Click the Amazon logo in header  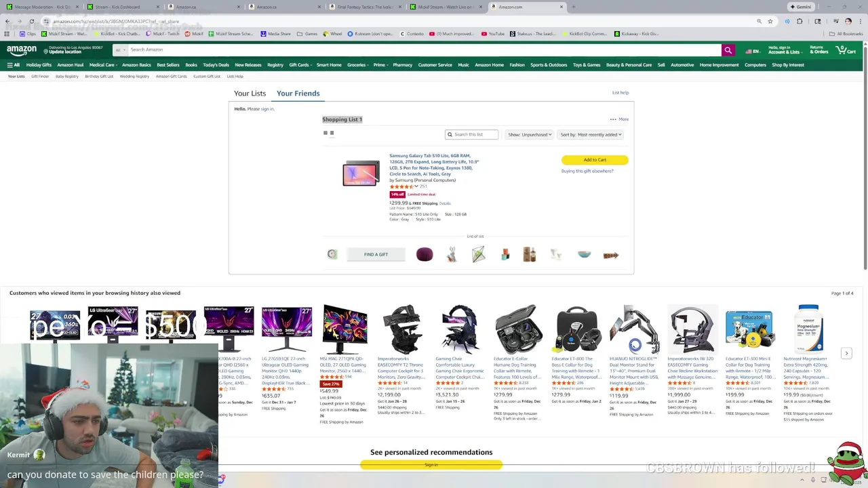point(22,51)
